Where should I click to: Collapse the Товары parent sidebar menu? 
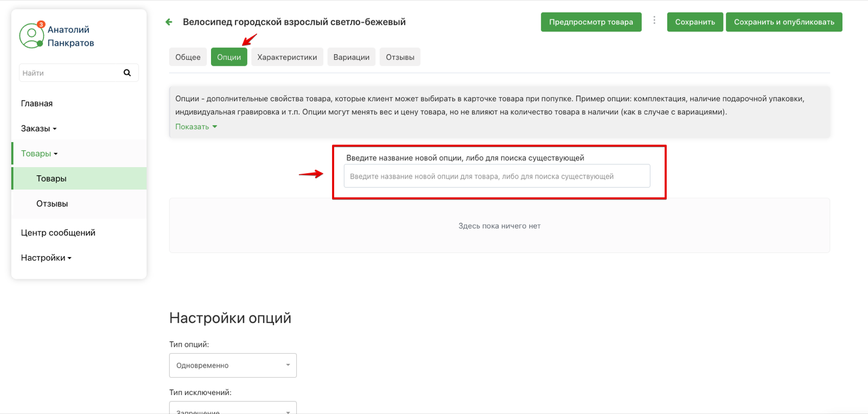click(x=39, y=154)
